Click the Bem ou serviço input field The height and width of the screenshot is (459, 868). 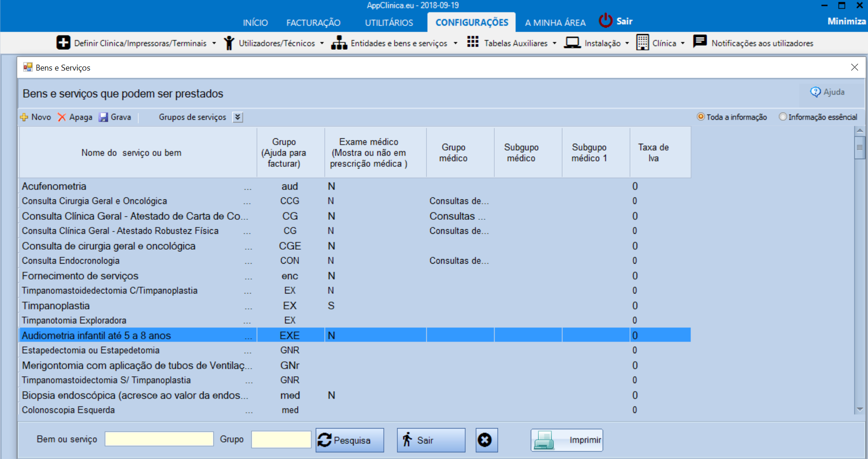coord(159,439)
